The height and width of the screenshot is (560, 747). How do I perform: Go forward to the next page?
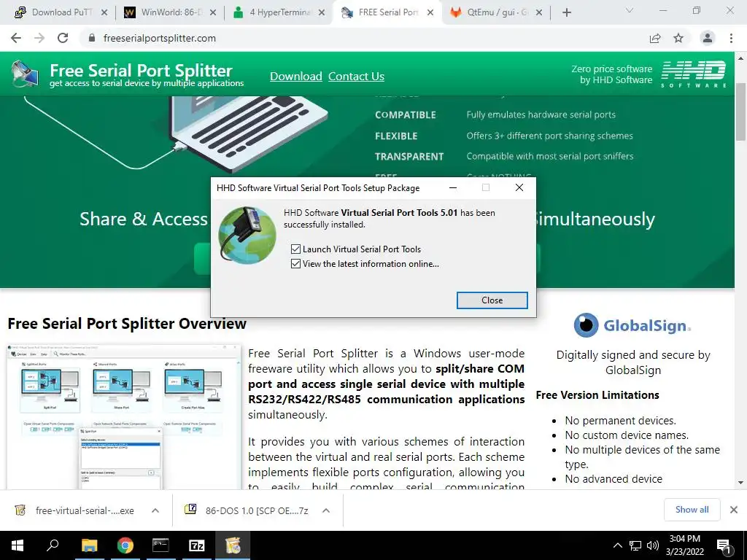pyautogui.click(x=39, y=38)
